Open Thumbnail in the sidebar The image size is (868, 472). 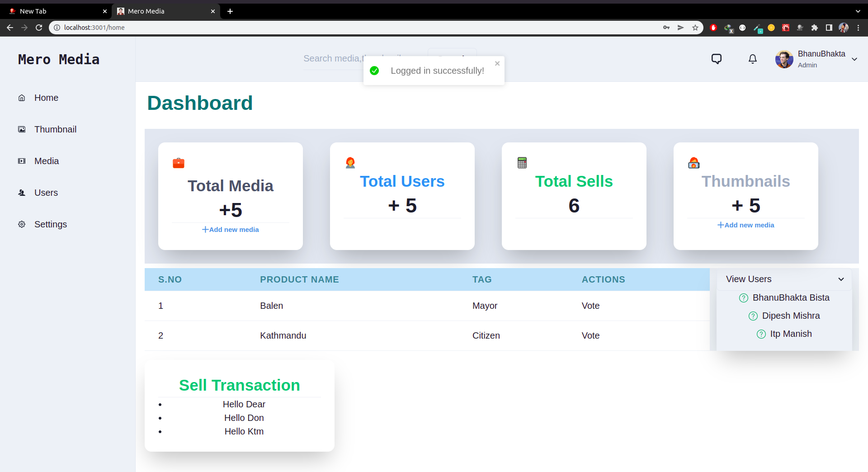tap(55, 129)
